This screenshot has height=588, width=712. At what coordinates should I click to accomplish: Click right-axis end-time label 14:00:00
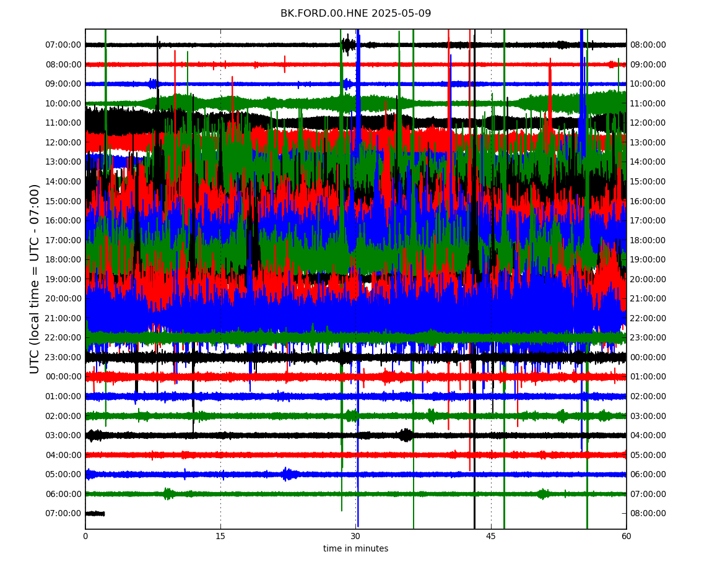(648, 162)
